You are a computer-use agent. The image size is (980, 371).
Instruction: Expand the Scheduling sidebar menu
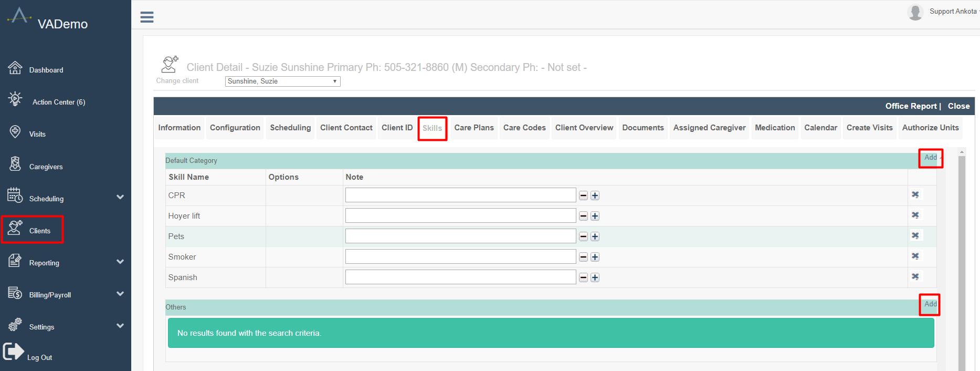[120, 197]
